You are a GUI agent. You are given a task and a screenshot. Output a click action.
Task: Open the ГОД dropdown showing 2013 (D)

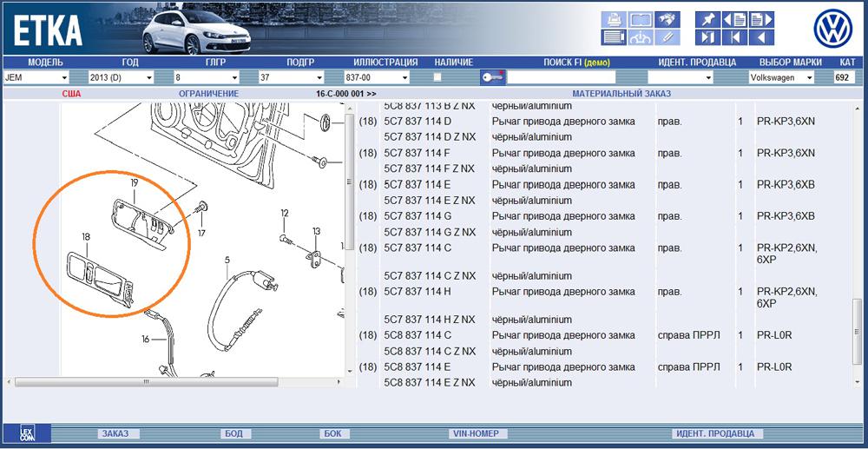tap(121, 77)
